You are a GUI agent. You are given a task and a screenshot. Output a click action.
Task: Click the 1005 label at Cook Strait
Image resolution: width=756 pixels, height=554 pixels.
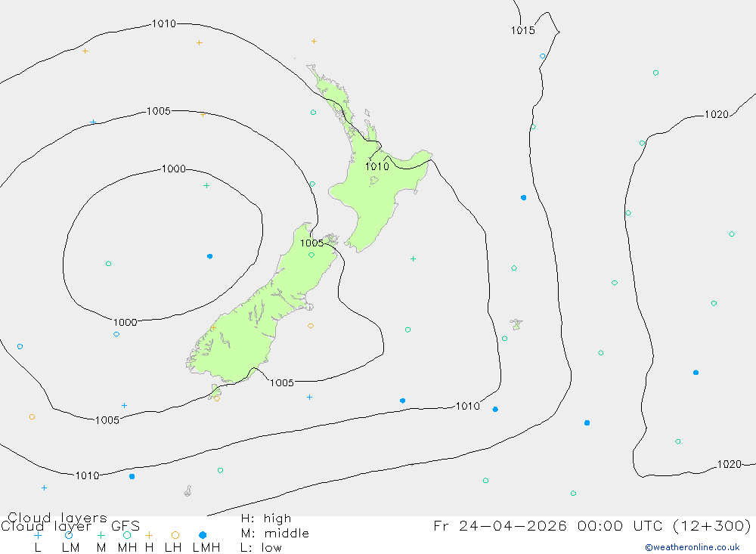pyautogui.click(x=312, y=243)
